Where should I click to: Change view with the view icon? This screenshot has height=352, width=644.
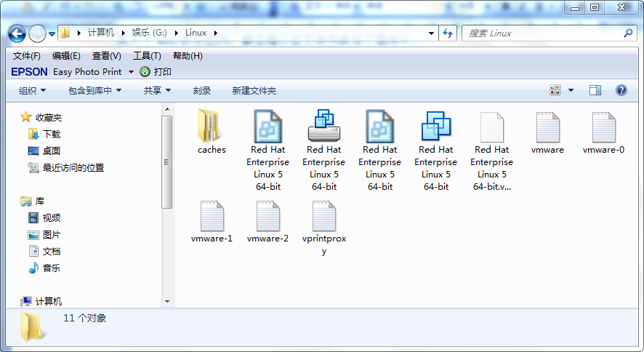pyautogui.click(x=555, y=90)
